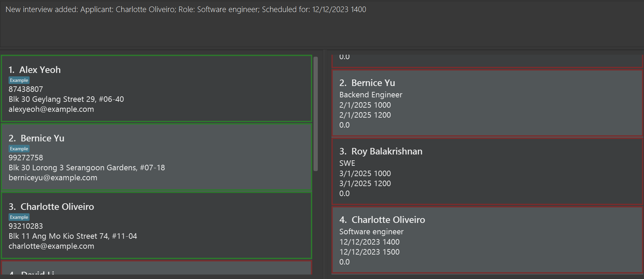The width and height of the screenshot is (644, 279).
Task: Select the Roy Balakrishnan interview name
Action: click(387, 151)
